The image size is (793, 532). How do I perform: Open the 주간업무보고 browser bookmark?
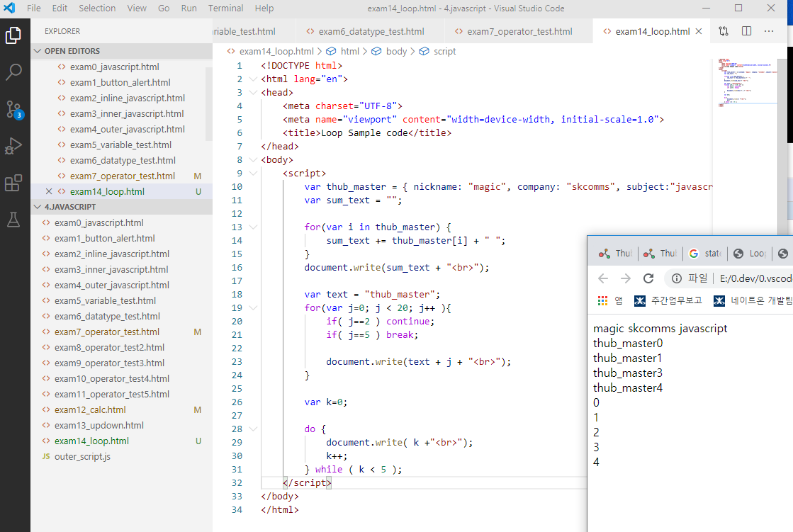coord(668,301)
